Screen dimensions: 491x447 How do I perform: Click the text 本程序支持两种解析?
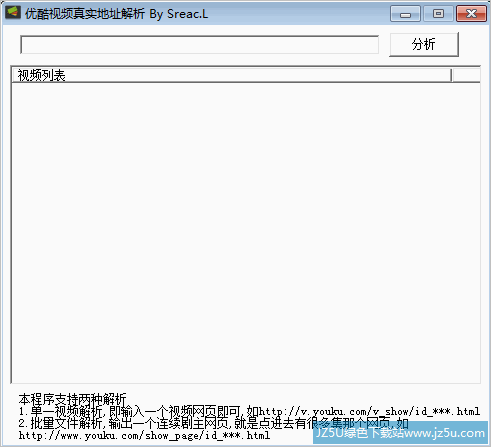(x=72, y=399)
